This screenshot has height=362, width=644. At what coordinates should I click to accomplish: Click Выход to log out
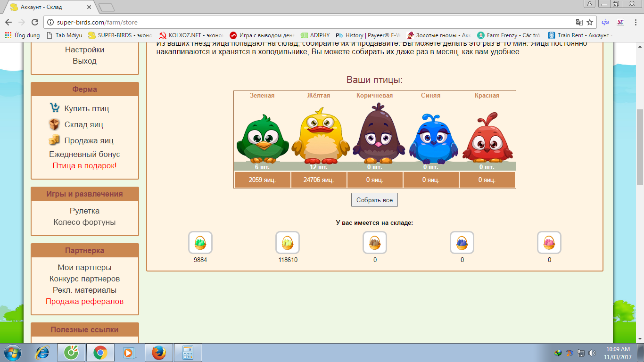tap(85, 61)
